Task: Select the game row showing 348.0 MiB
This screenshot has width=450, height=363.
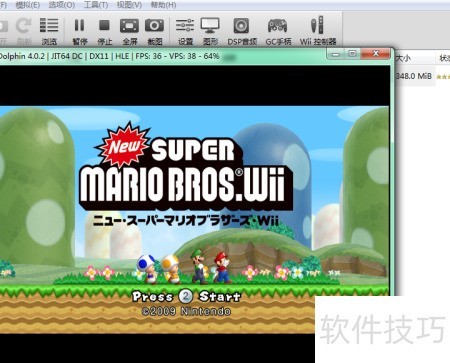Action: coord(422,76)
